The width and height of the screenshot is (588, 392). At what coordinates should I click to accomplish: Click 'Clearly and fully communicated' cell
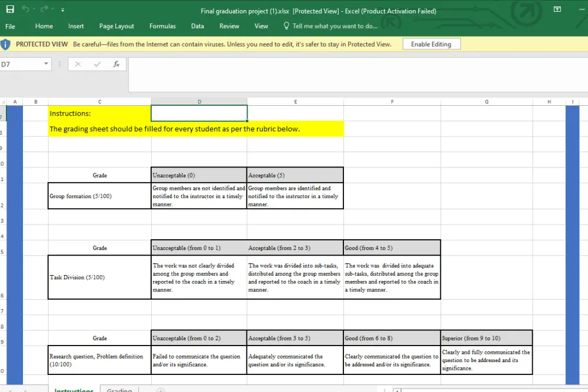(x=487, y=360)
